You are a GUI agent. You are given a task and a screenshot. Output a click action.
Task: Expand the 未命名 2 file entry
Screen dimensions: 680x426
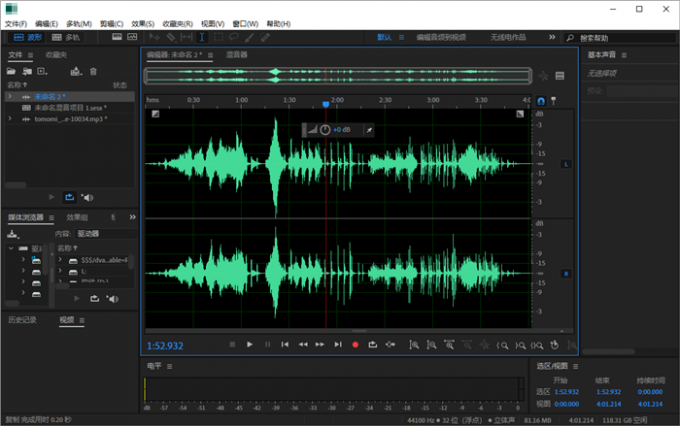[x=10, y=96]
